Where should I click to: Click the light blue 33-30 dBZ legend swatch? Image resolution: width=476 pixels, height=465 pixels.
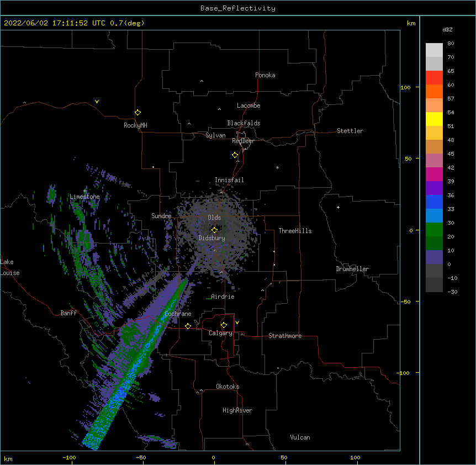click(x=434, y=216)
